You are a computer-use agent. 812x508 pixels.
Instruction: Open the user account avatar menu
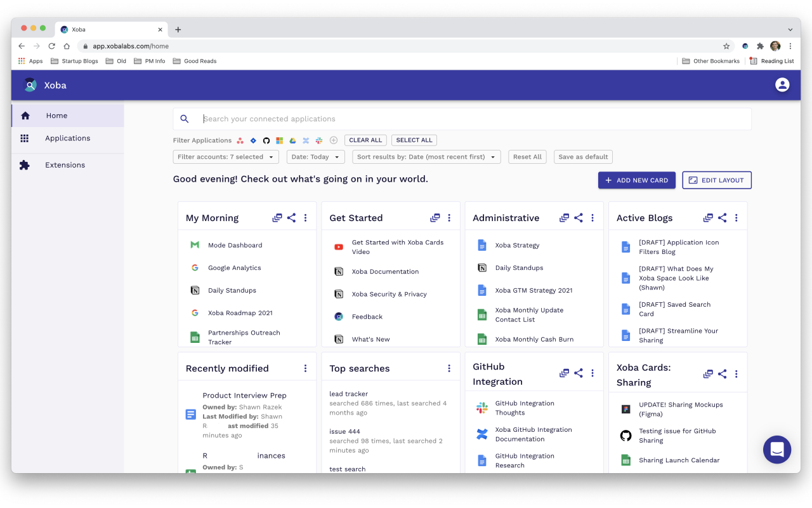[782, 85]
